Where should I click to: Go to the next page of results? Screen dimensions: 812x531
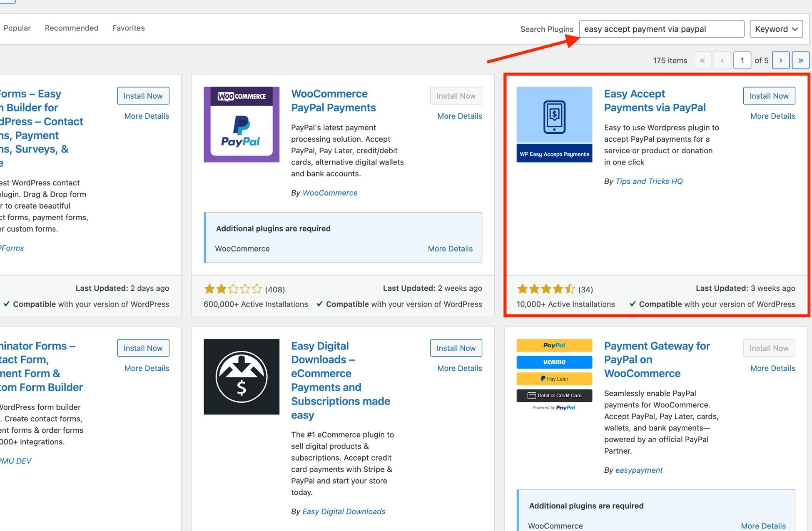(781, 60)
